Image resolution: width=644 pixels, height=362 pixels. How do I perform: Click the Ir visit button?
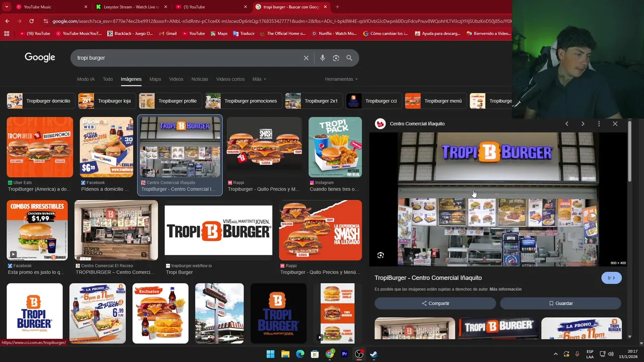611,278
